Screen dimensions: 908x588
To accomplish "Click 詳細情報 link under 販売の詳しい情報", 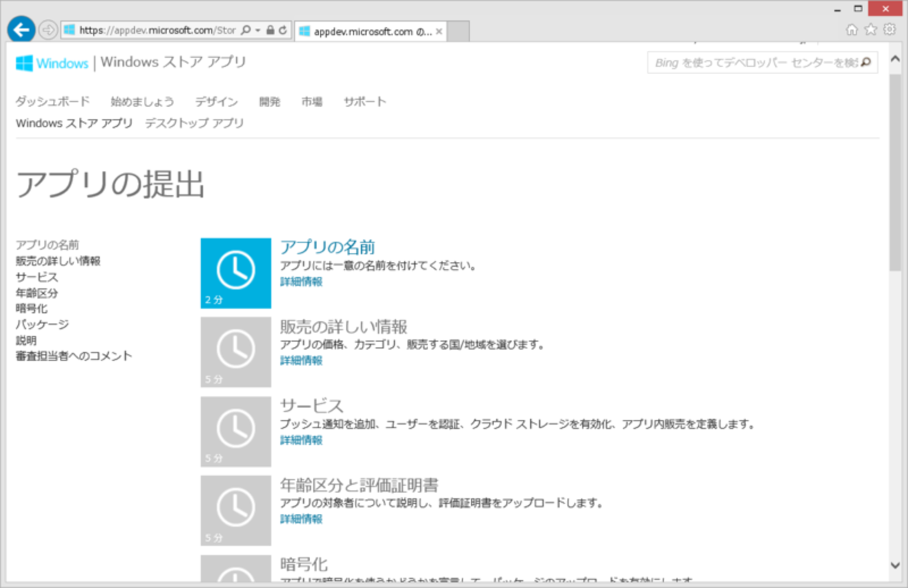I will [x=301, y=360].
